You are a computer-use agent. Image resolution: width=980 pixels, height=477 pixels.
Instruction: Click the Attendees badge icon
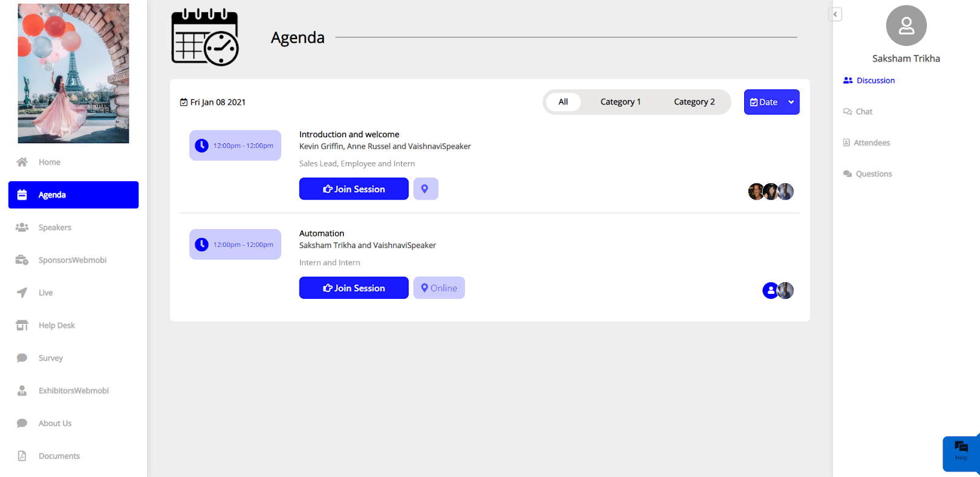(846, 143)
